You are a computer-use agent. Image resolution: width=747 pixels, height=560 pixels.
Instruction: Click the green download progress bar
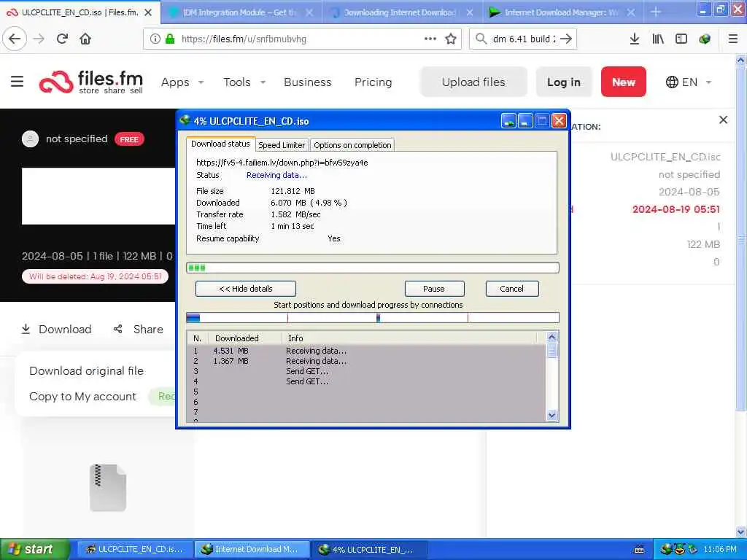coord(373,268)
